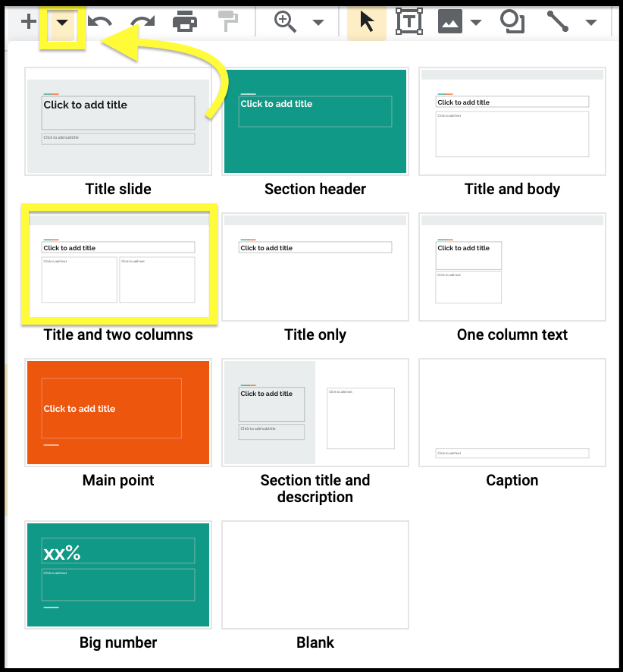Undo the last action
The image size is (623, 672).
[x=100, y=22]
